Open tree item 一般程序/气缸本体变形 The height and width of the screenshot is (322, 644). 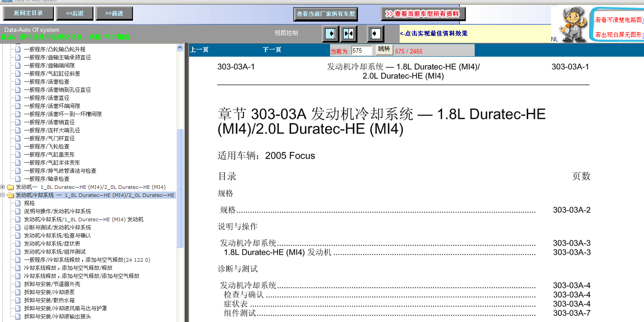[52, 163]
